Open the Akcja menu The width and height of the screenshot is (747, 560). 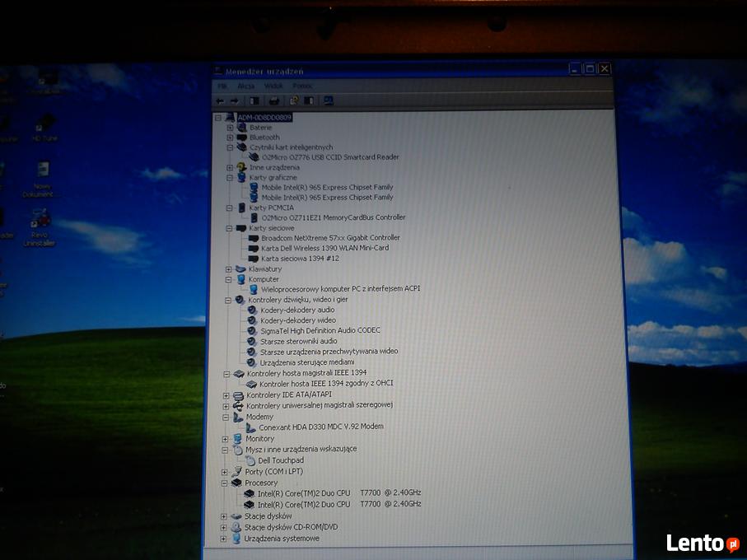[x=245, y=86]
